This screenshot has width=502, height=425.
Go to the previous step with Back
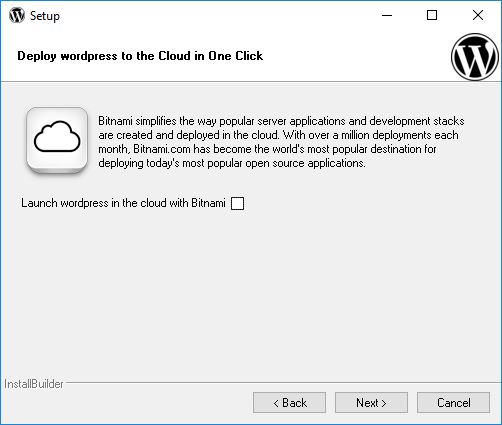coord(289,403)
